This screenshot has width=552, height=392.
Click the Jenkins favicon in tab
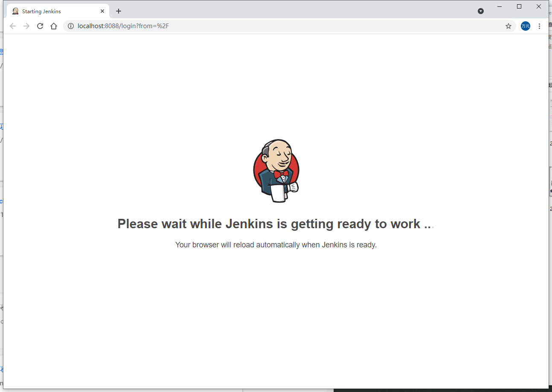point(15,11)
